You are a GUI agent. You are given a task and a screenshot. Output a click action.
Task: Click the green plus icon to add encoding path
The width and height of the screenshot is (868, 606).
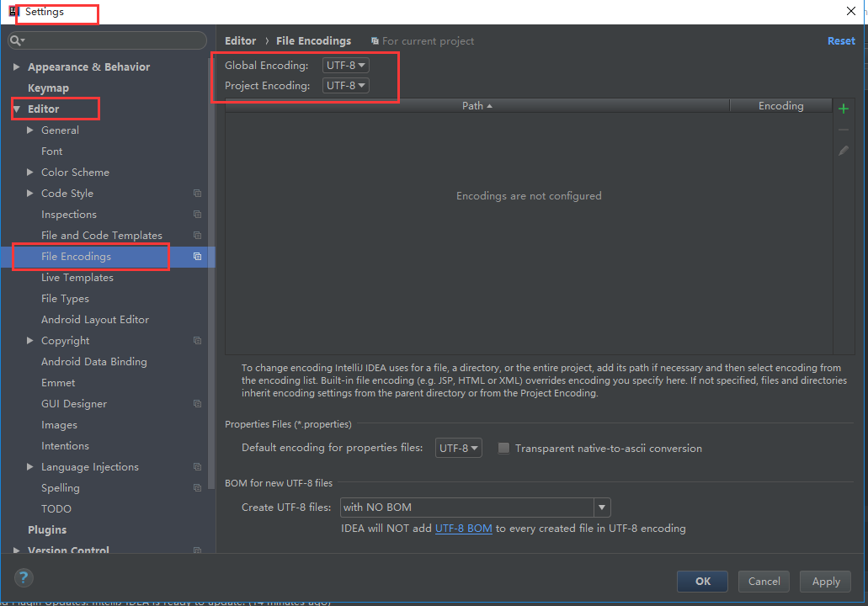[x=843, y=108]
